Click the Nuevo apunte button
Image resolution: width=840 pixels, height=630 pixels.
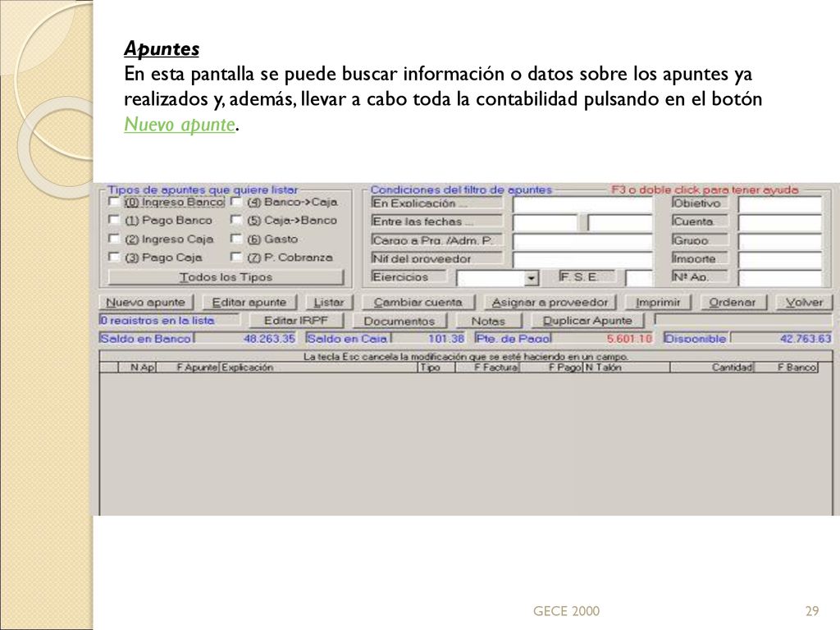(x=146, y=302)
